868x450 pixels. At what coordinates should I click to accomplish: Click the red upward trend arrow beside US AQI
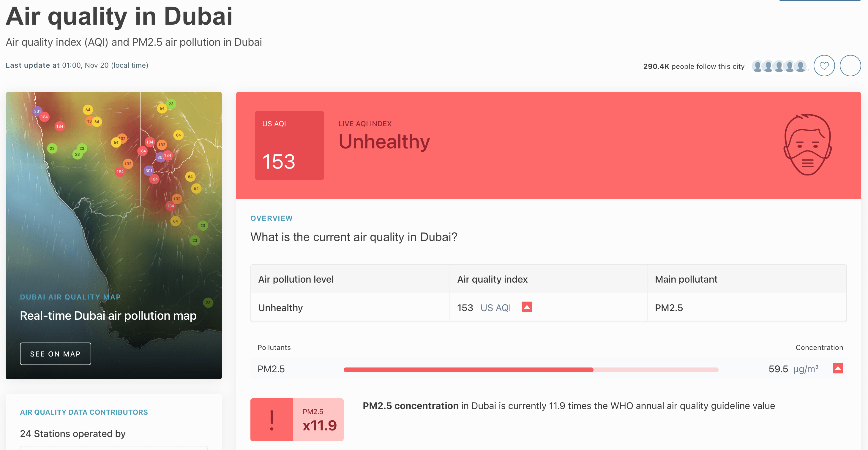click(x=527, y=307)
